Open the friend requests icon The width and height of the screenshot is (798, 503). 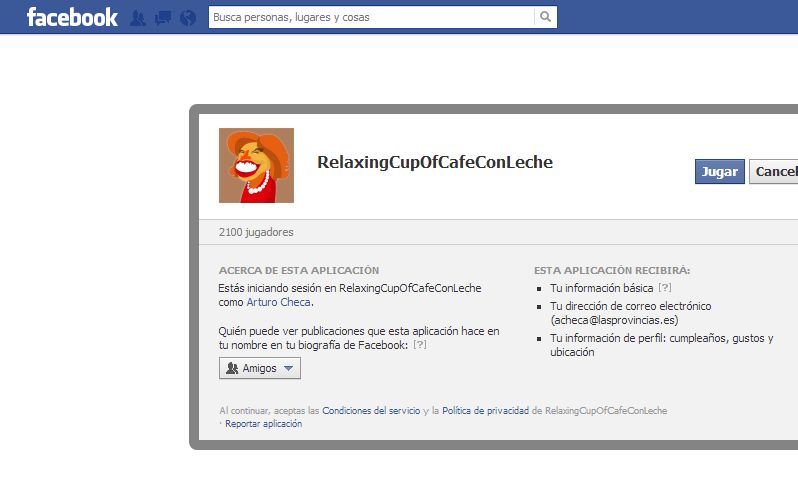coord(137,18)
